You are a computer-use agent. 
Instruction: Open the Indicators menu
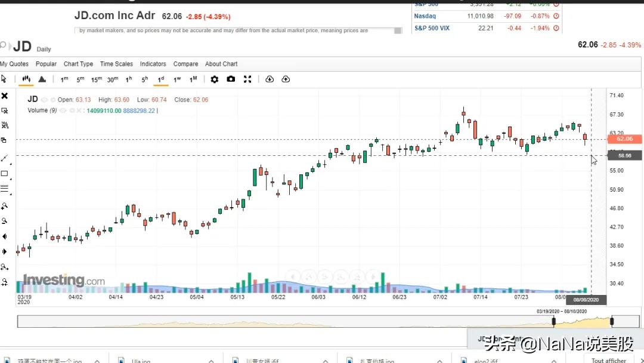153,64
